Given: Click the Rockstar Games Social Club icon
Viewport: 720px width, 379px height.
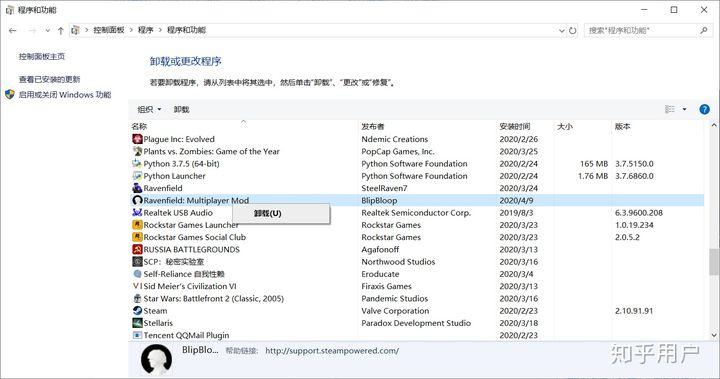Looking at the screenshot, I should [x=137, y=237].
